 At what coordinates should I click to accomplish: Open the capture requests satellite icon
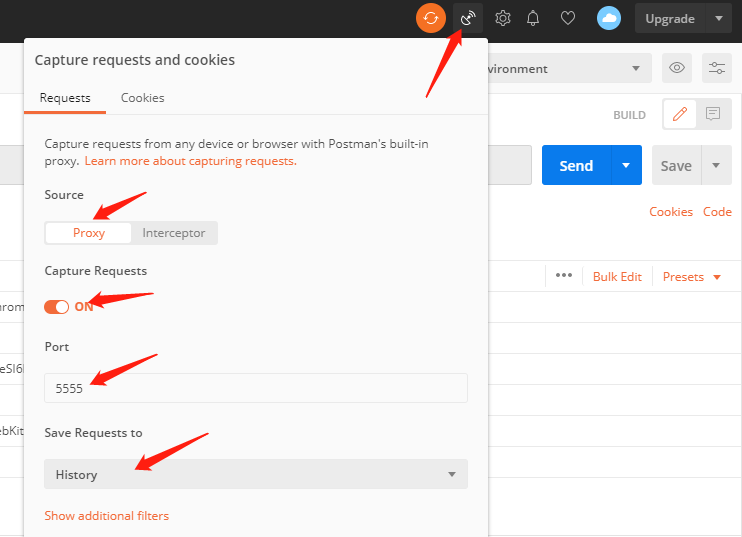468,18
